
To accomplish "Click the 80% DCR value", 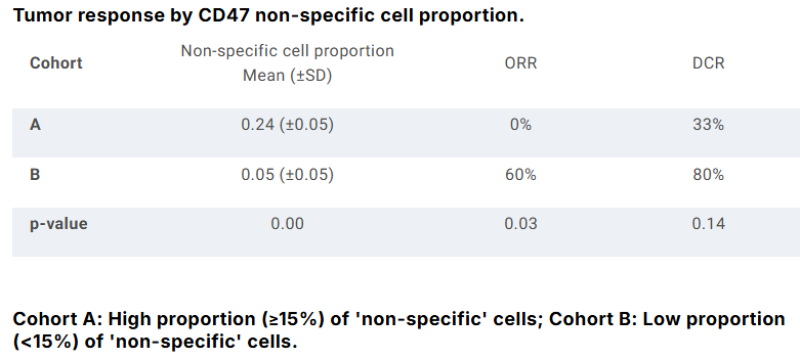I will click(708, 174).
